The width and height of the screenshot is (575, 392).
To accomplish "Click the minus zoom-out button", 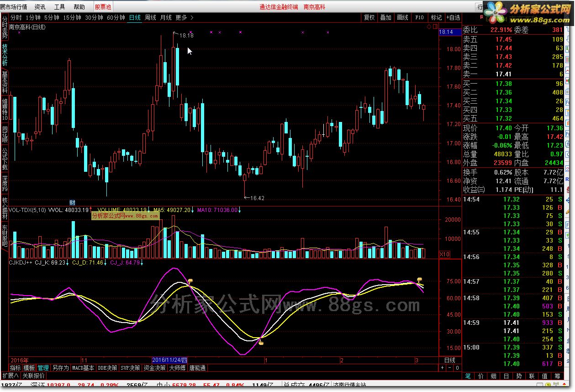I will coord(450,368).
